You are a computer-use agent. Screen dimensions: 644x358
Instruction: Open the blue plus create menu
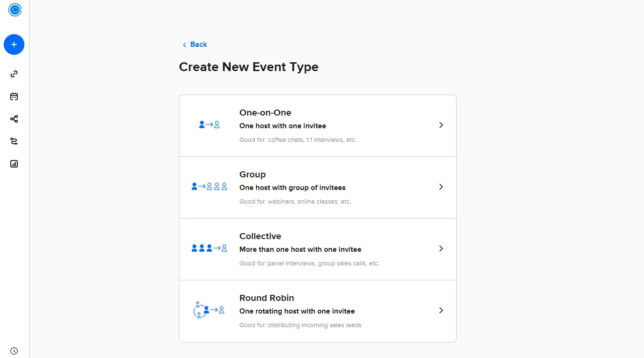click(14, 44)
